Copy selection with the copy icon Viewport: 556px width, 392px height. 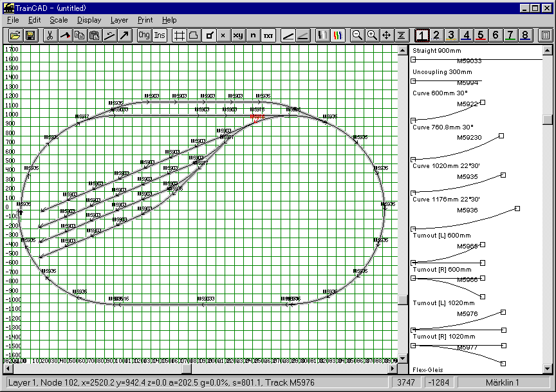(79, 35)
